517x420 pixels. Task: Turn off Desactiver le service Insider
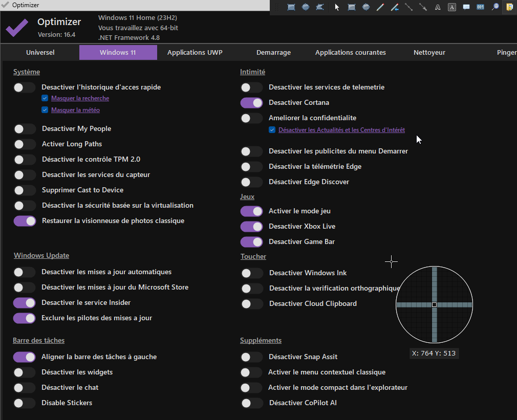tap(25, 303)
